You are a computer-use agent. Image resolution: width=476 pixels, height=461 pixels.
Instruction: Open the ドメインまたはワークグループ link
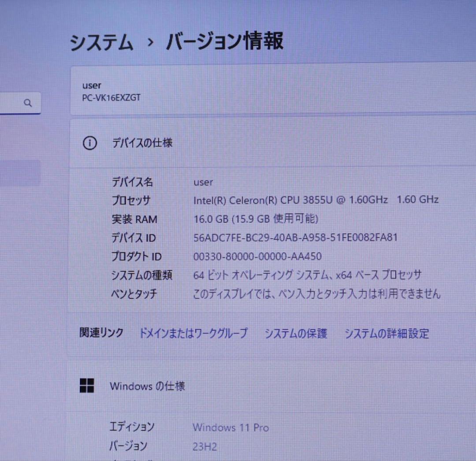point(193,334)
